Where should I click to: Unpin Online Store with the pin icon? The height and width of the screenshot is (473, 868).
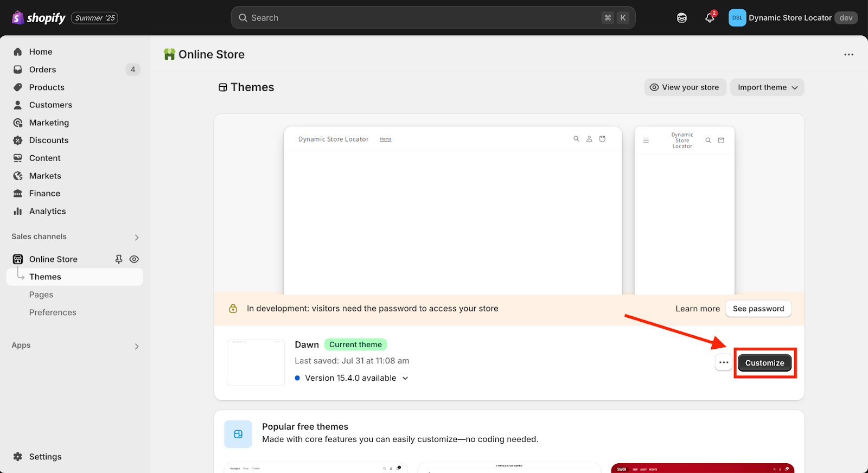119,259
